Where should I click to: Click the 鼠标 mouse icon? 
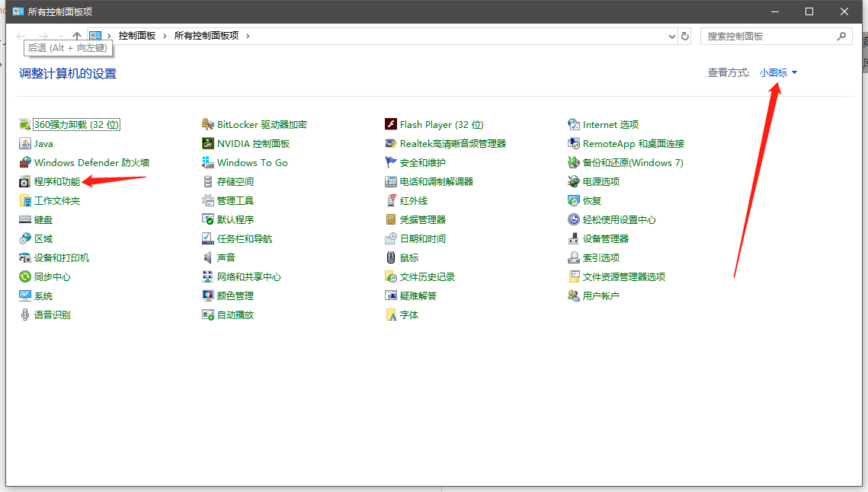coord(391,258)
